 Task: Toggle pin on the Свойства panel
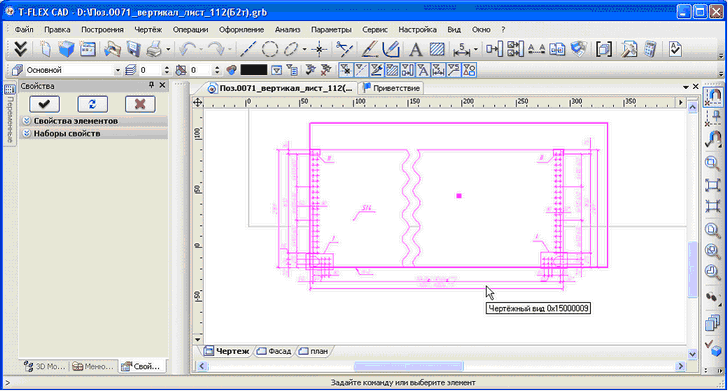151,85
